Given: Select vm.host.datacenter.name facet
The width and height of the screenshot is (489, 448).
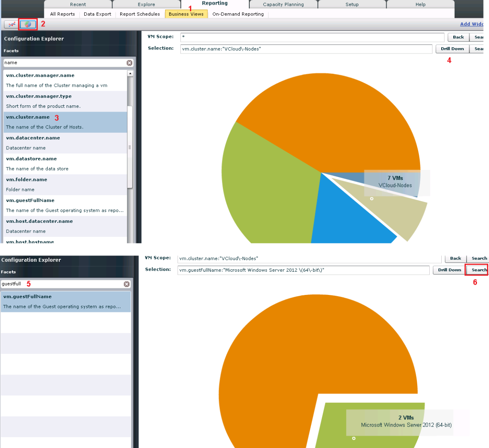Looking at the screenshot, I should (x=65, y=226).
